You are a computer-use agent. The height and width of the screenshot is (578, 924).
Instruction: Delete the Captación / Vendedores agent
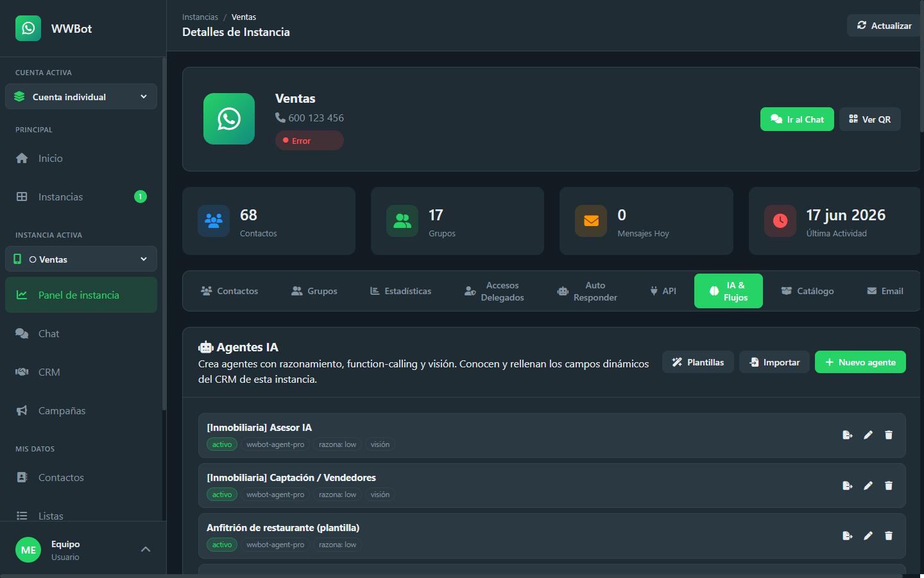click(889, 486)
